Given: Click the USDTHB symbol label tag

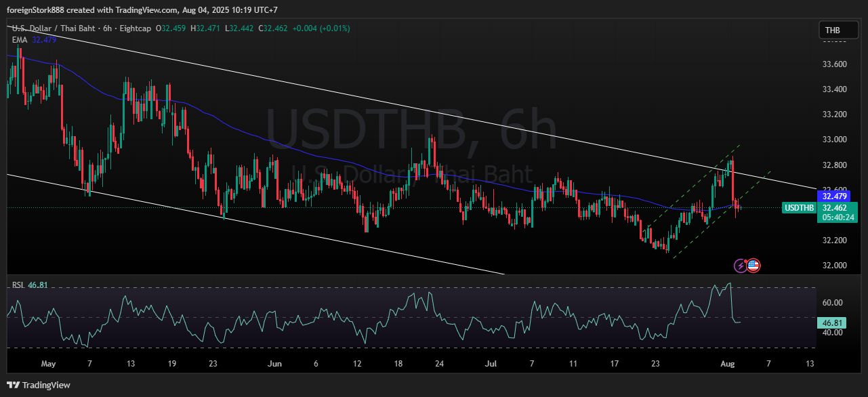Looking at the screenshot, I should [798, 208].
